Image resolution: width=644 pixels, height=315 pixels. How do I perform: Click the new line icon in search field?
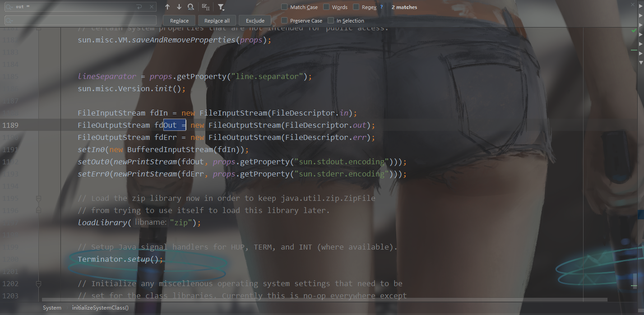tap(139, 7)
